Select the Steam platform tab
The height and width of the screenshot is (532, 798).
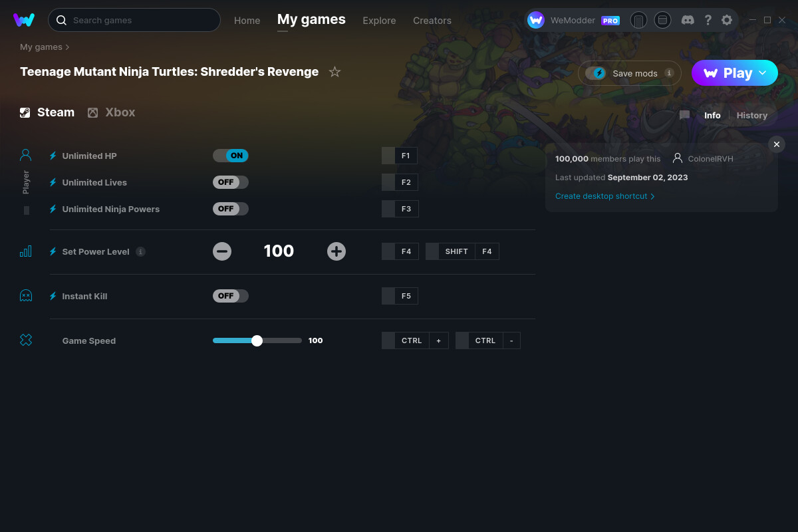(47, 112)
